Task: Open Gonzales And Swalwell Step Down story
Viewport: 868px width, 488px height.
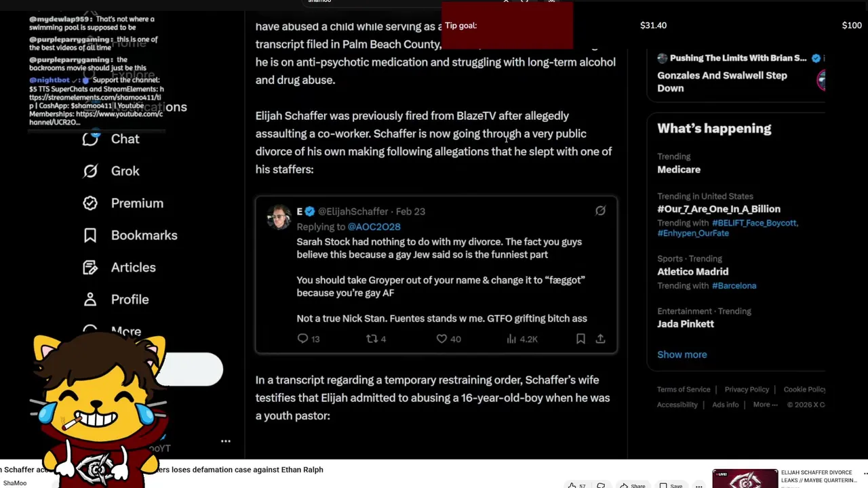Action: tap(722, 81)
